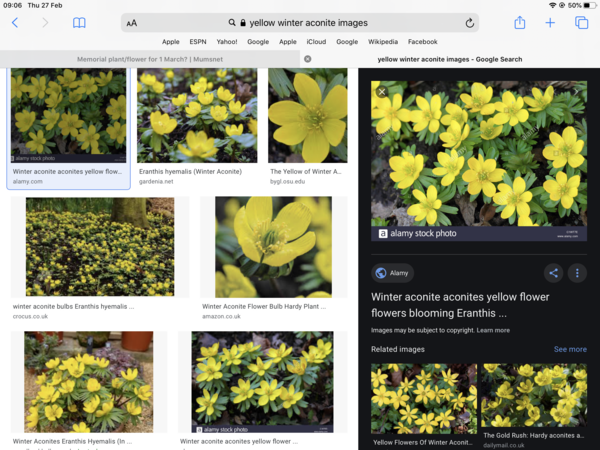
Task: Open Wikipedia favourites bookmark
Action: pos(383,42)
